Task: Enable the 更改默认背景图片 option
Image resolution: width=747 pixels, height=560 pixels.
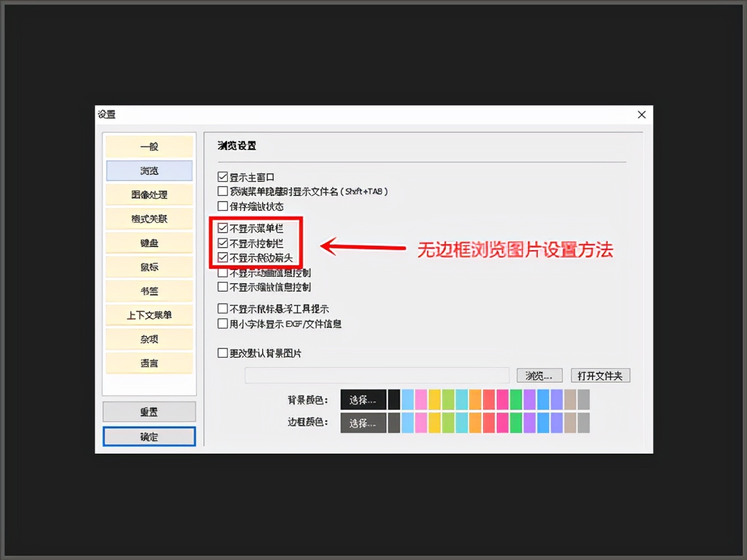Action: (222, 353)
